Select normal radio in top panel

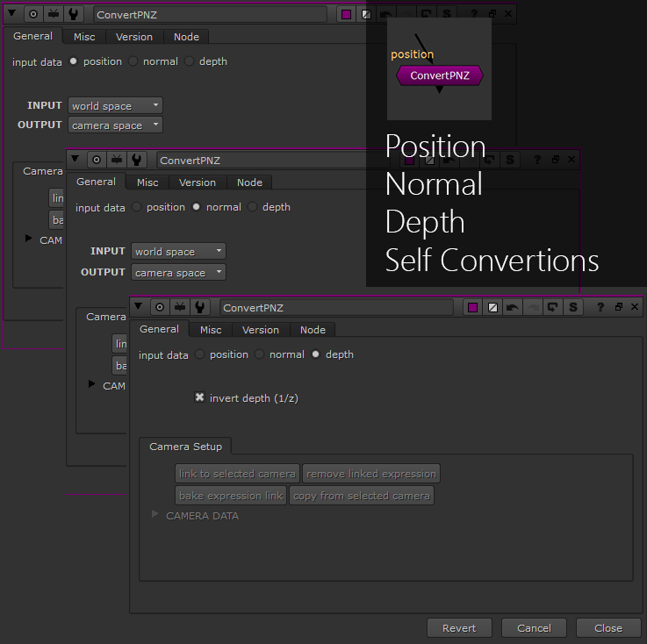[133, 61]
